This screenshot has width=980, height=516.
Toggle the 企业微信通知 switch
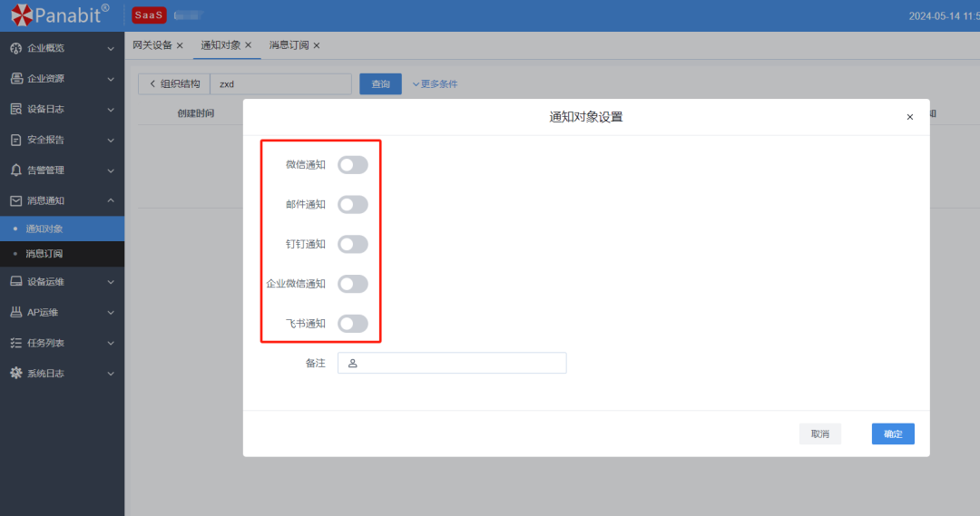(352, 284)
